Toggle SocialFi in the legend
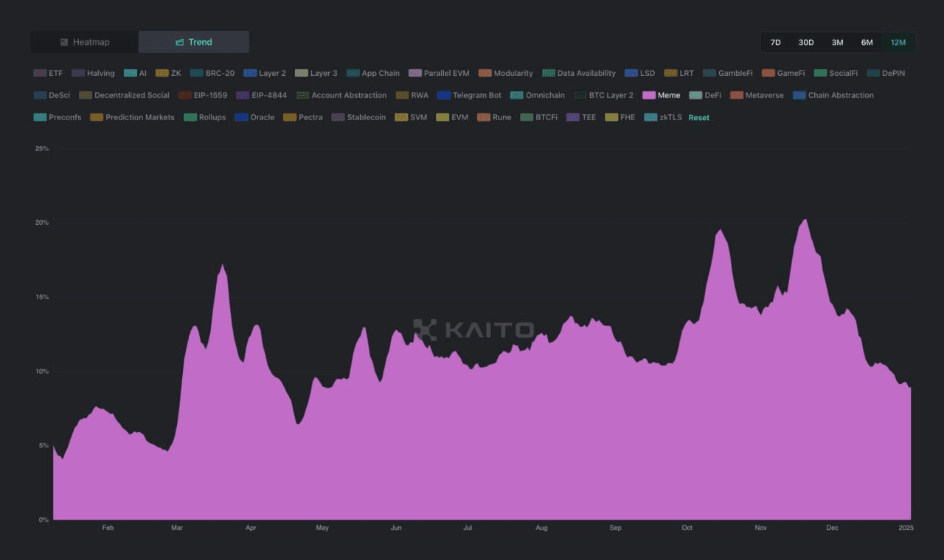The height and width of the screenshot is (560, 944). coord(836,73)
